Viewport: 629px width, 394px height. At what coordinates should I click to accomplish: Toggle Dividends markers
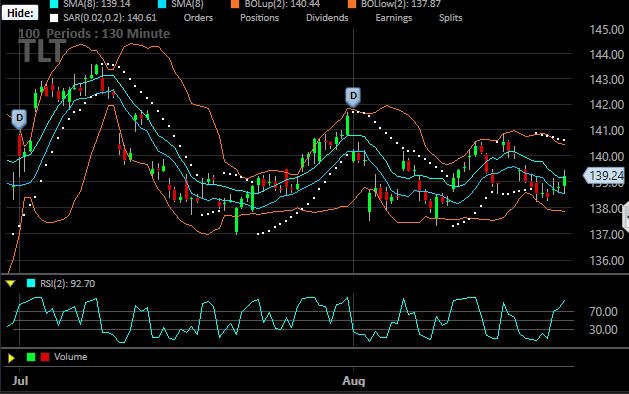click(327, 18)
